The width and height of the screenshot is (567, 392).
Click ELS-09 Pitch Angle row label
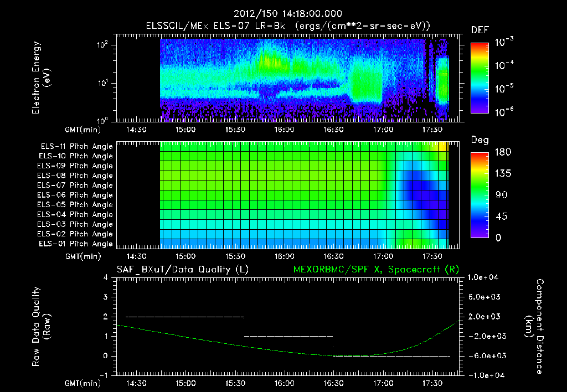point(75,166)
